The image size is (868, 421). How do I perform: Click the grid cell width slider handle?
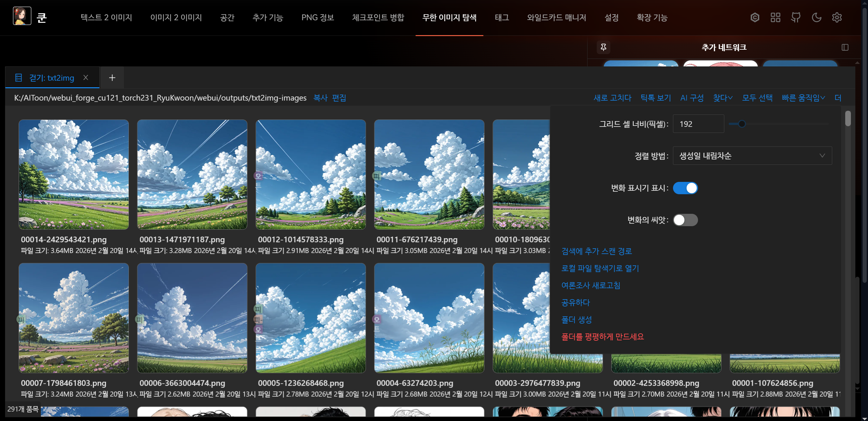pos(742,124)
